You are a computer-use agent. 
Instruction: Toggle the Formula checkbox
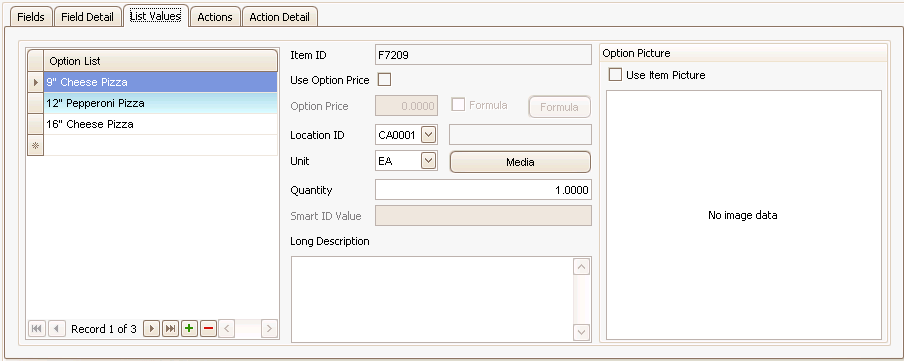click(458, 104)
